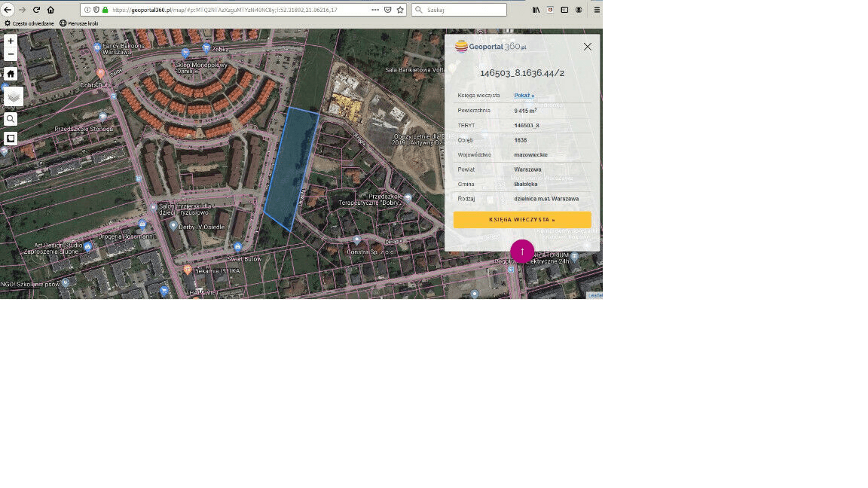Go back to the previous page
This screenshot has width=868, height=488.
(8, 9)
